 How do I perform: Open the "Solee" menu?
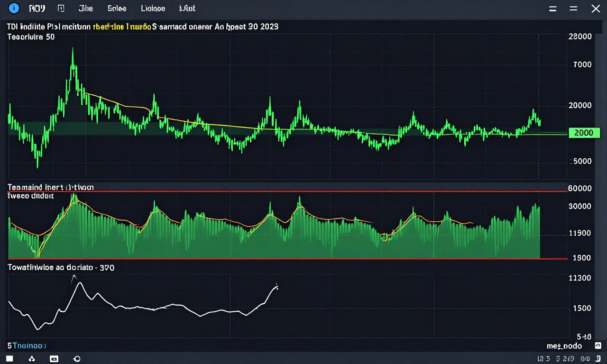pos(117,8)
